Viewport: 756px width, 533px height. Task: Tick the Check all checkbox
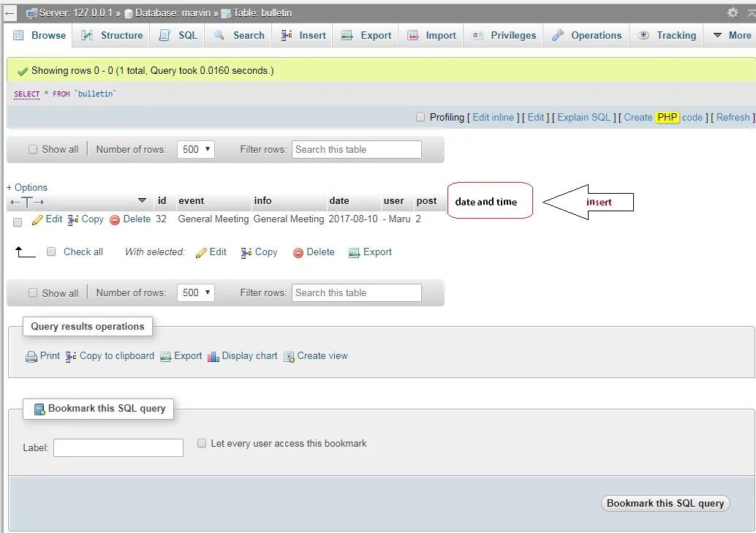51,252
